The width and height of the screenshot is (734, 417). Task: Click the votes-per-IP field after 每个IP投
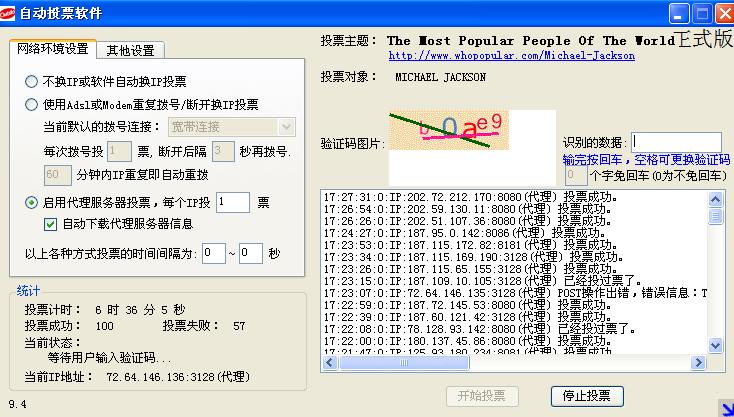point(232,202)
